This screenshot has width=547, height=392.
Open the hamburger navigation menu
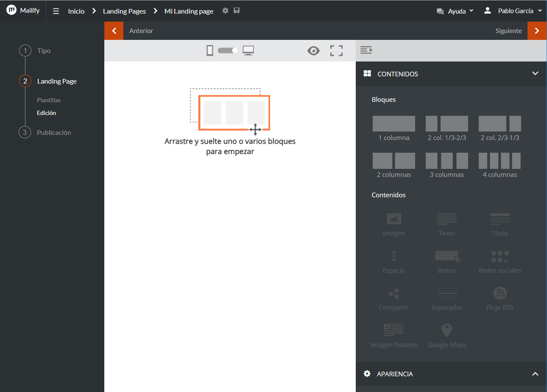tap(56, 11)
